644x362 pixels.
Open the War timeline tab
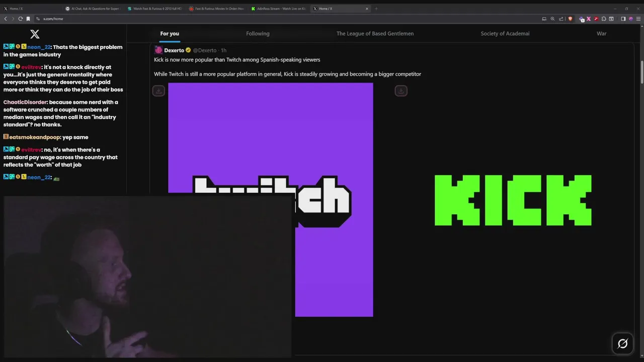[x=601, y=34]
